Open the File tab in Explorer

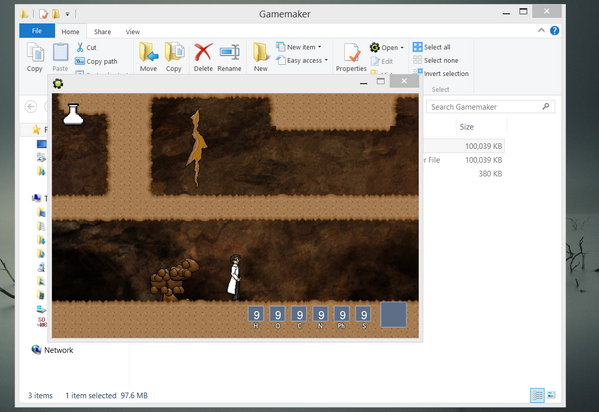37,31
